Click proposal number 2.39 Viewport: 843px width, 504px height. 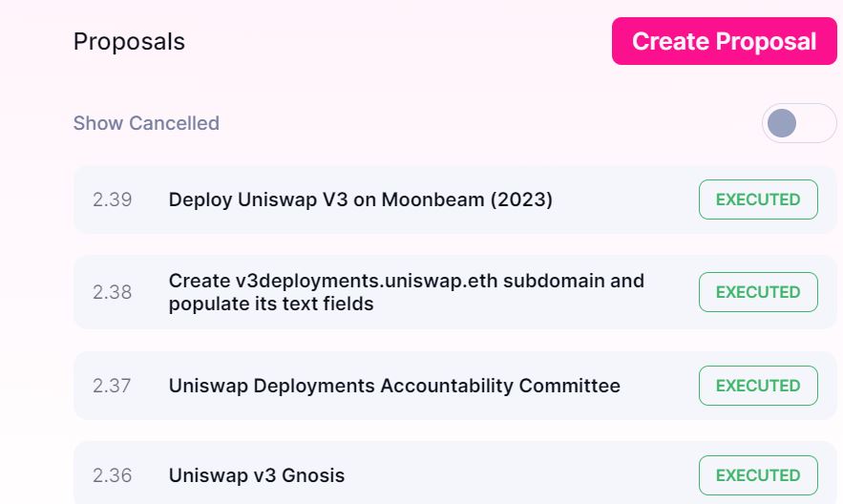coord(113,199)
